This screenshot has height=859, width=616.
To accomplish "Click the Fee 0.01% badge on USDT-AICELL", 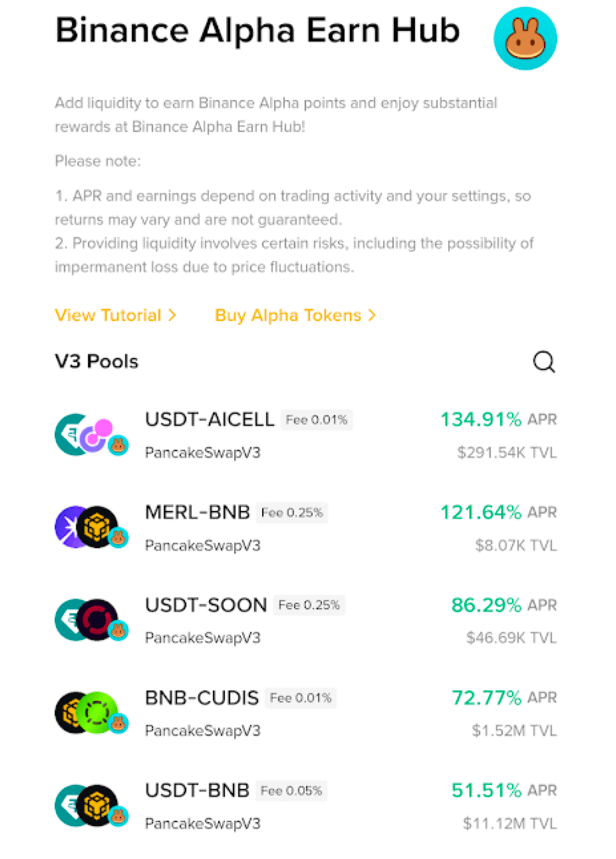I will (317, 420).
